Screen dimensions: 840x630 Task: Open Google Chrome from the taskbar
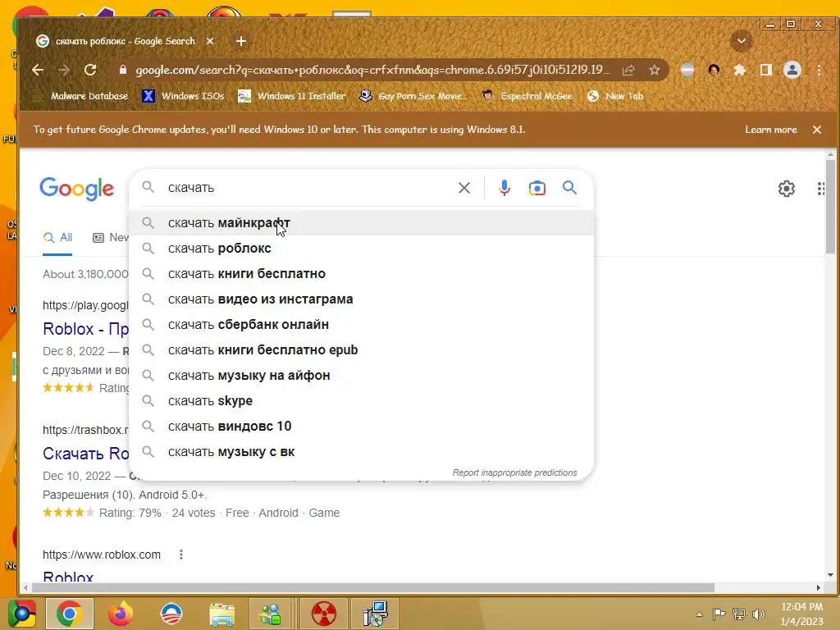pos(70,614)
